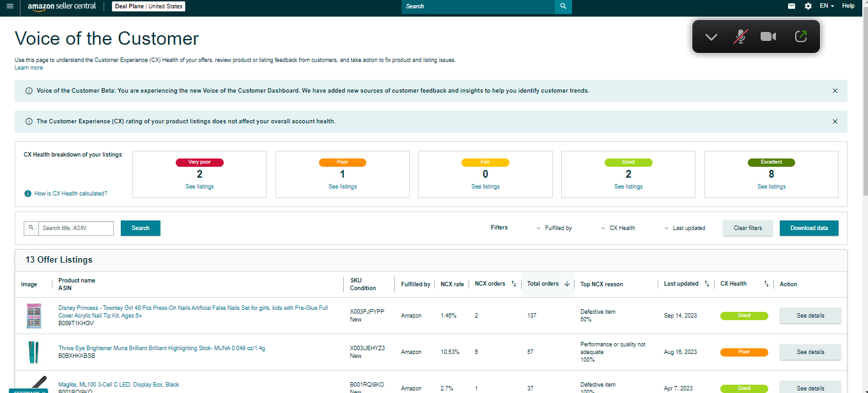Open the hamburger navigation menu
The image size is (868, 393).
coord(10,6)
